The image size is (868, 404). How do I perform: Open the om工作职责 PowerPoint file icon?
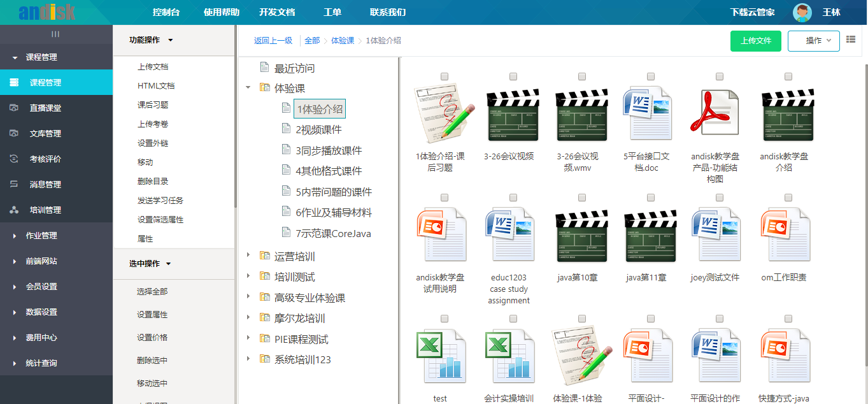784,235
